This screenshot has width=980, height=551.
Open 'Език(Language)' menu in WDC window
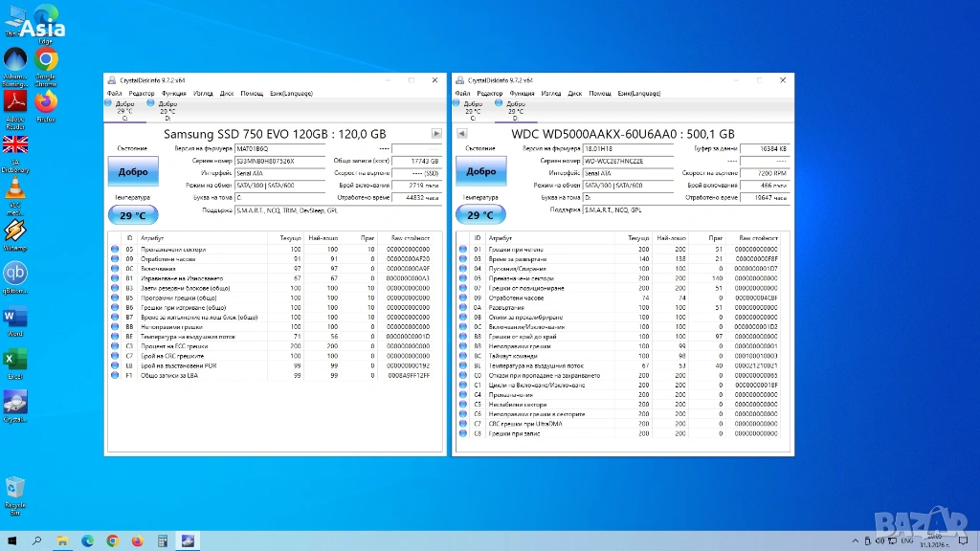(638, 94)
